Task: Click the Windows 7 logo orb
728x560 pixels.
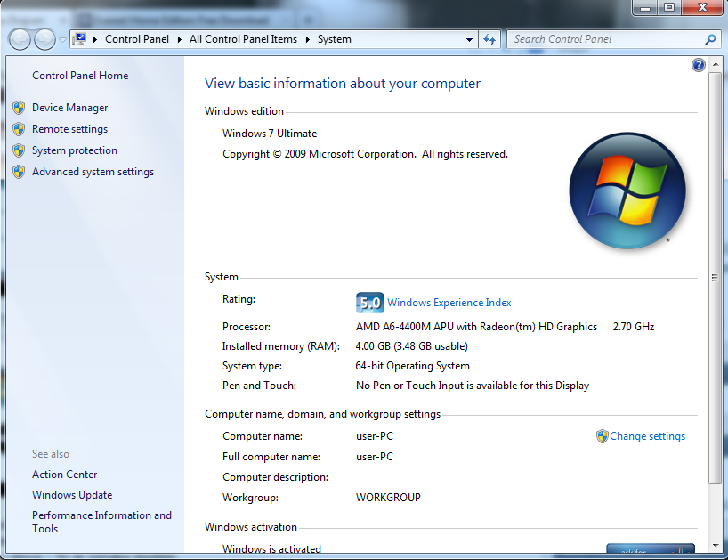Action: 627,191
